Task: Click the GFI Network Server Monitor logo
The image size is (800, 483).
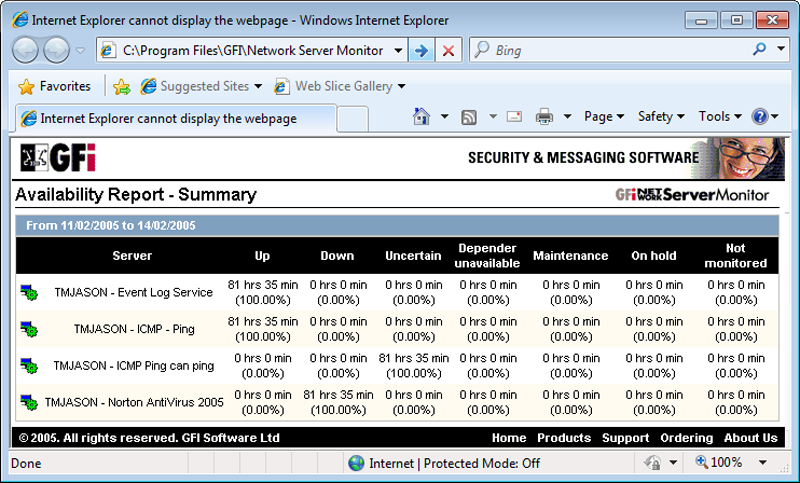Action: point(692,195)
